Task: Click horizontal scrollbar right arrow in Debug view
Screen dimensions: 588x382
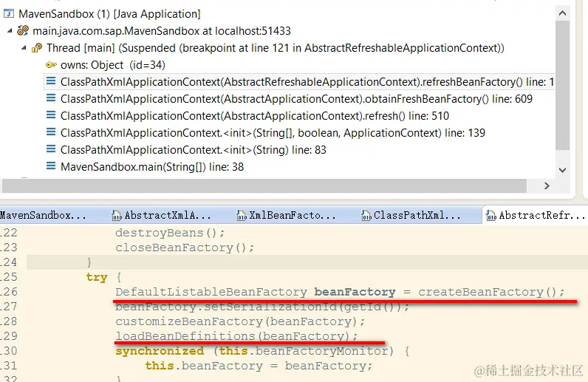Action: [547, 185]
